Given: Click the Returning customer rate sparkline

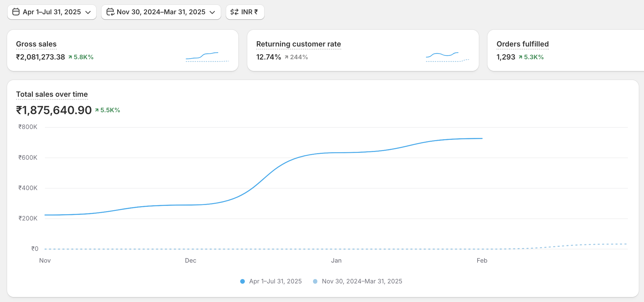Looking at the screenshot, I should (x=447, y=57).
